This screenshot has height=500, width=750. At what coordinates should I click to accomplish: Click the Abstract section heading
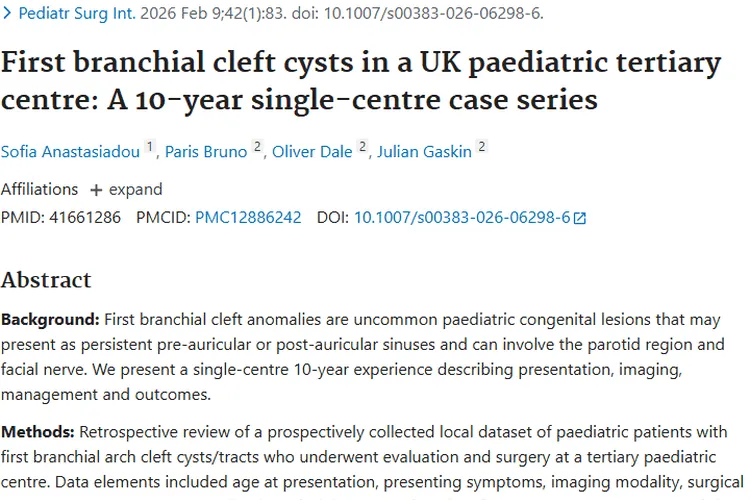(46, 280)
